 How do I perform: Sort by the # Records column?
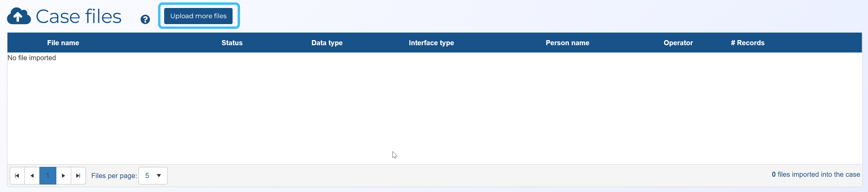[747, 43]
